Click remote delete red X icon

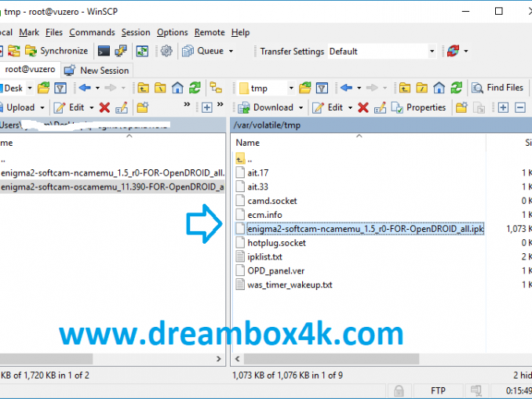(x=363, y=108)
